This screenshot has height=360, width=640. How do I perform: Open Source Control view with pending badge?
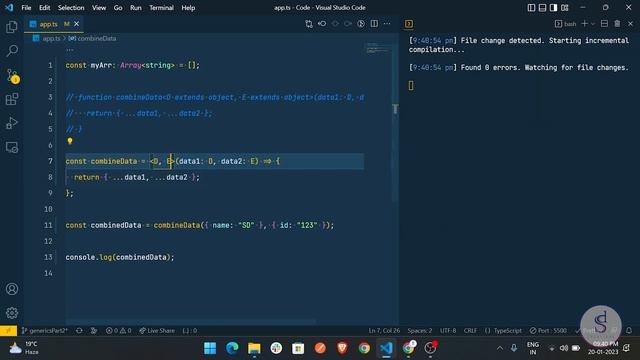(x=13, y=76)
